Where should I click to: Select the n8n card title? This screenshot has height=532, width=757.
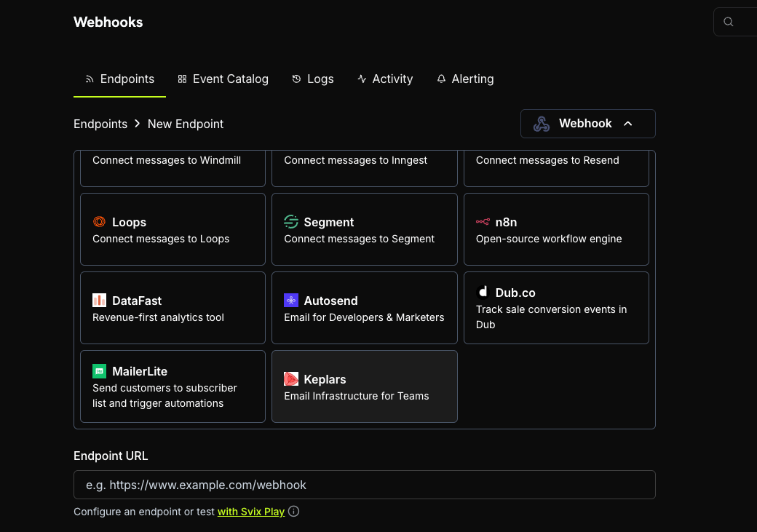tap(506, 222)
